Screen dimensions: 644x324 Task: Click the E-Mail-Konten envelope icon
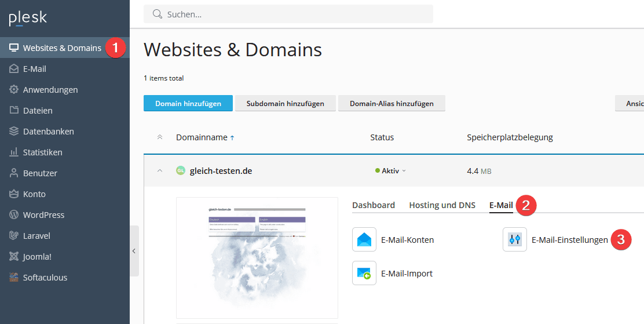[x=364, y=239]
